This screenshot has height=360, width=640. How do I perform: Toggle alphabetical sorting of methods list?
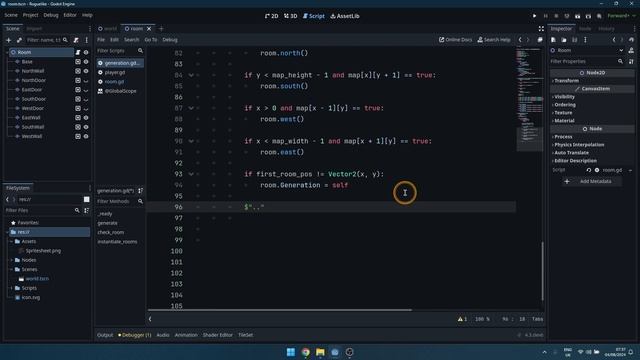(140, 191)
